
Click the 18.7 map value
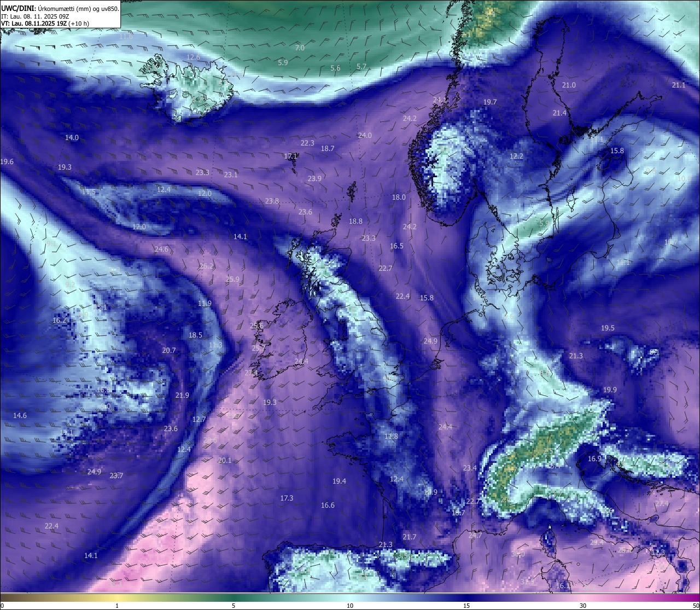[x=328, y=149]
